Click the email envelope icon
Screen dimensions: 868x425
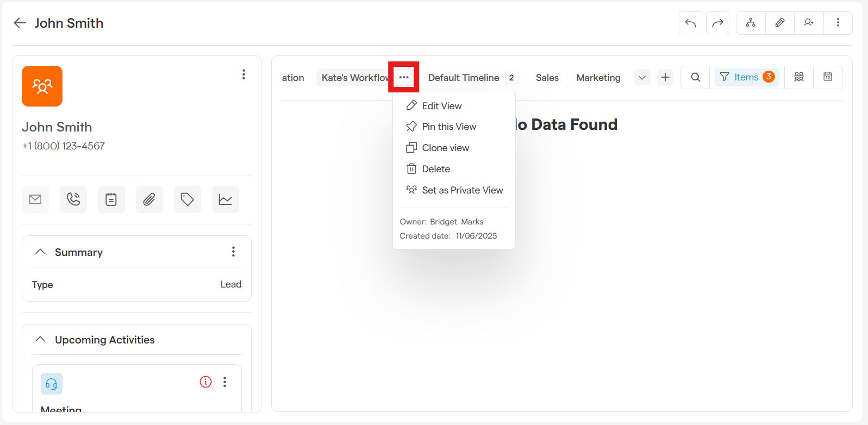coord(35,199)
